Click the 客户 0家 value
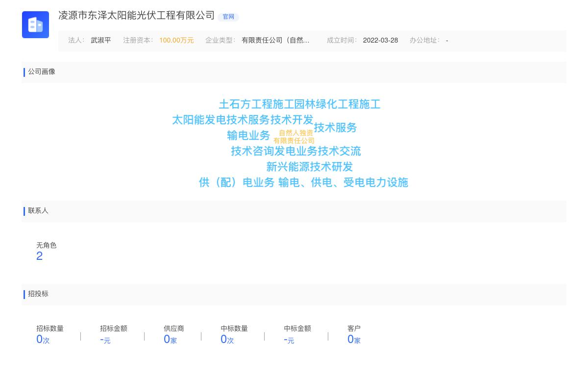This screenshot has height=368, width=588. (354, 340)
